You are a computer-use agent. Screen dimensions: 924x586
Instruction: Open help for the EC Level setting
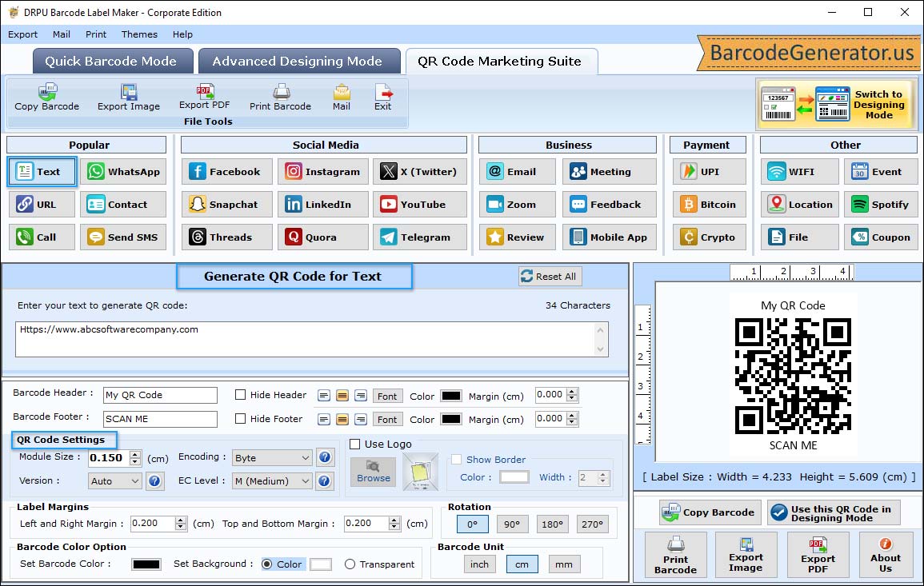coord(324,481)
